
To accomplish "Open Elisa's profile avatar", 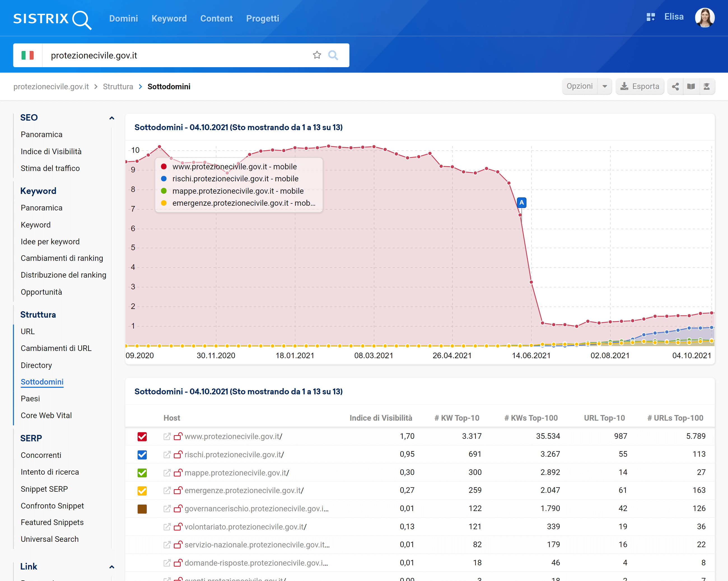I will pos(705,18).
